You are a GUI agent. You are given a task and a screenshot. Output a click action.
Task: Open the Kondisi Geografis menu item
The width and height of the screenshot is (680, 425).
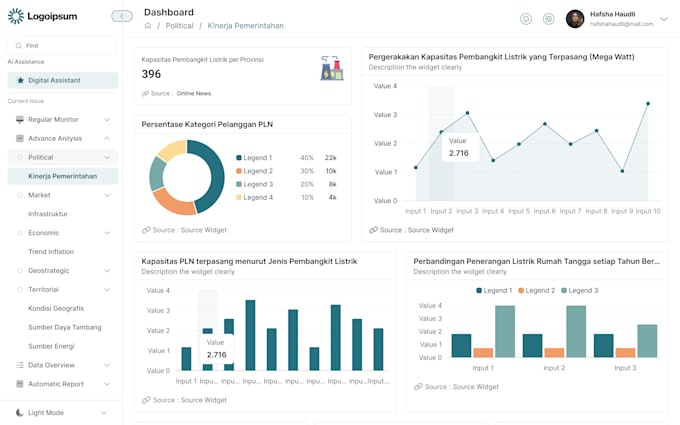pyautogui.click(x=56, y=308)
